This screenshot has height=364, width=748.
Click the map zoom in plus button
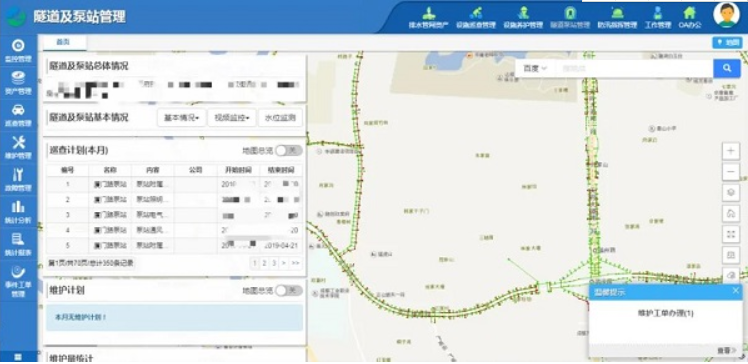731,151
